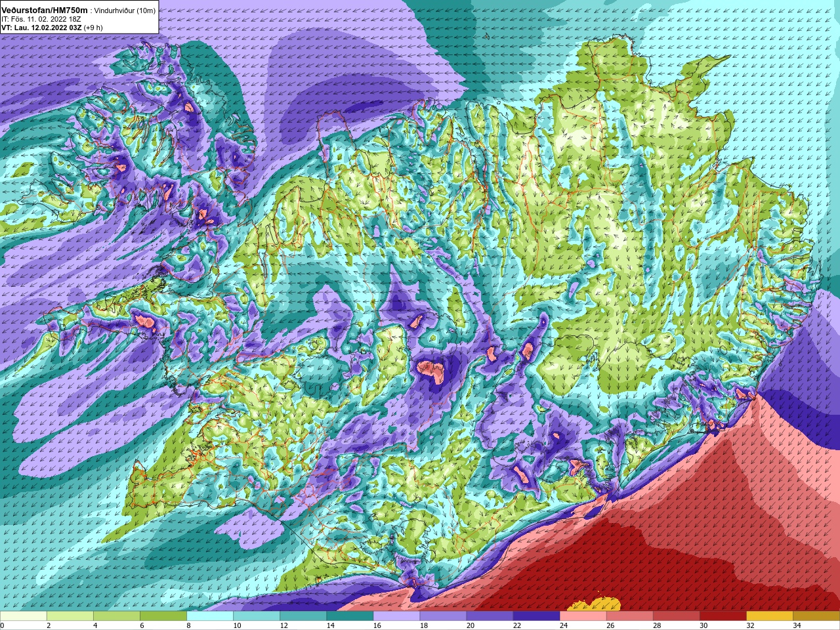Click the legend scale label "26"
The image size is (840, 630).
610,625
